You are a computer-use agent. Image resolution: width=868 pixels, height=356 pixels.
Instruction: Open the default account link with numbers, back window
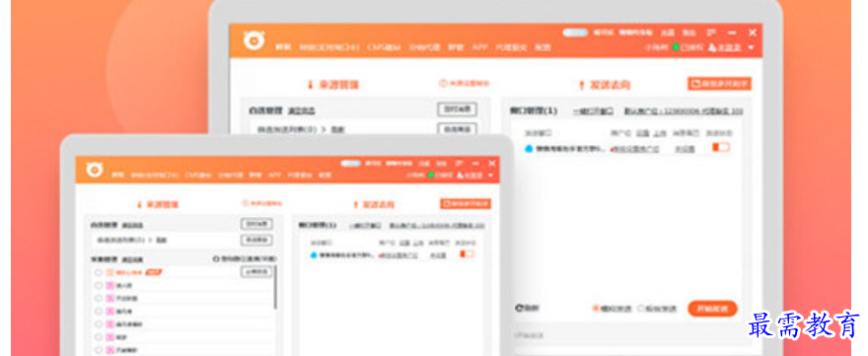pyautogui.click(x=684, y=110)
